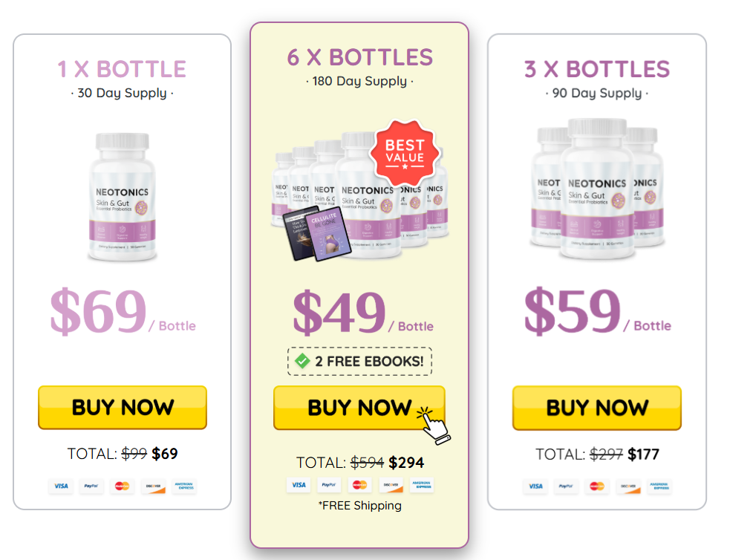730x560 pixels.
Task: Click the Mastercard icon under 3 bottles offer
Action: pos(597,486)
